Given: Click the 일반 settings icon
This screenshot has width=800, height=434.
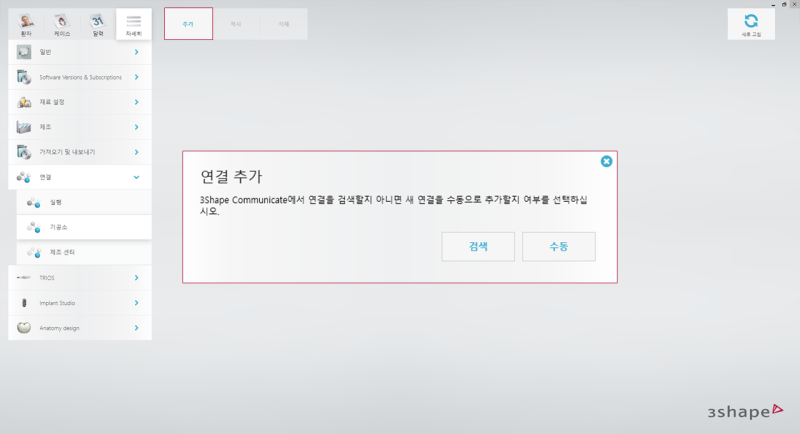Looking at the screenshot, I should [23, 52].
